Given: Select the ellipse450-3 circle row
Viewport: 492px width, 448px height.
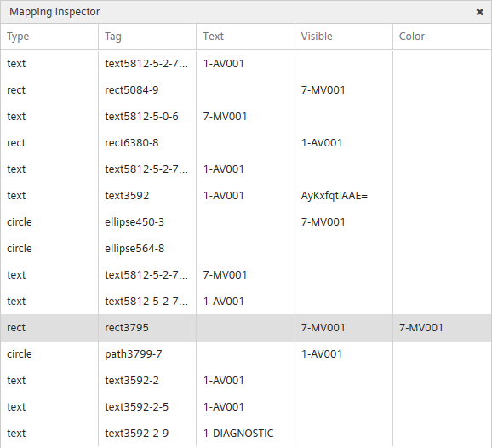Looking at the screenshot, I should tap(246, 222).
